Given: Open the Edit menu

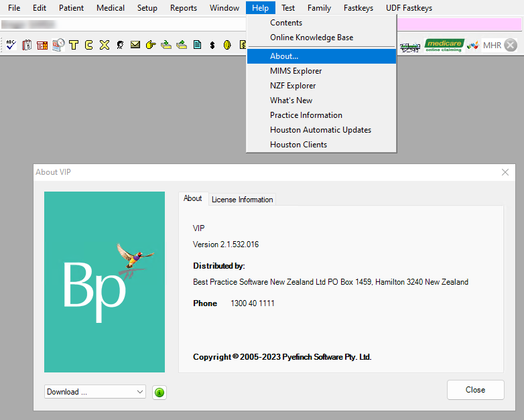Looking at the screenshot, I should coord(40,7).
